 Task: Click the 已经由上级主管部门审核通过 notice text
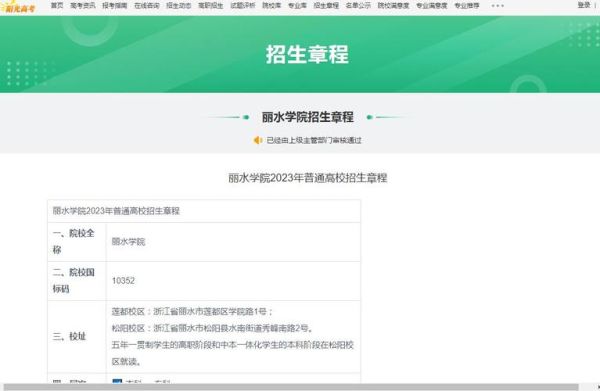314,140
